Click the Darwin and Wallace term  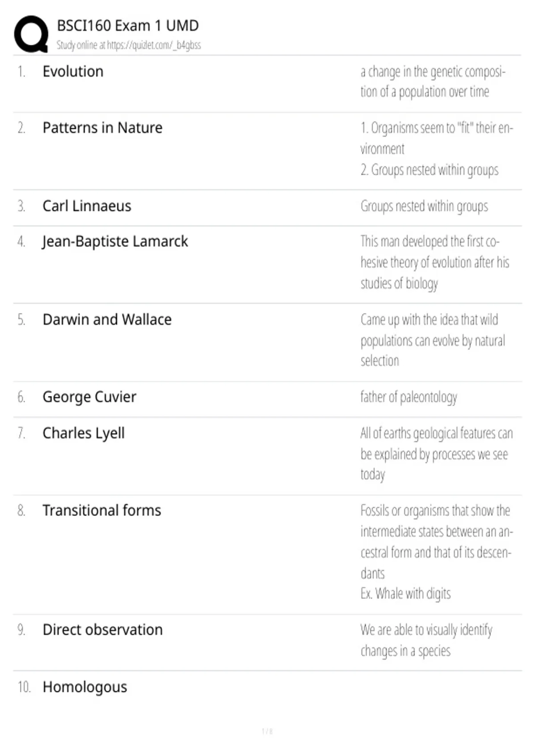107,320
